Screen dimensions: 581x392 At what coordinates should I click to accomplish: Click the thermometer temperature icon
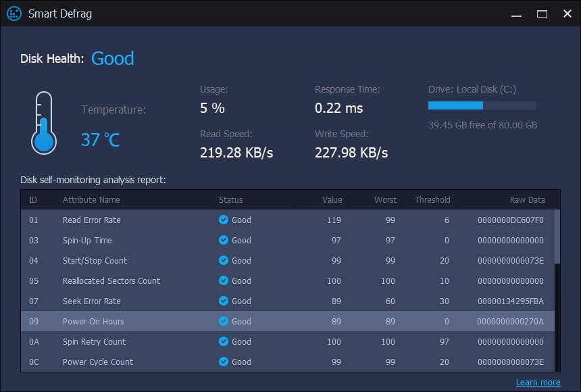[43, 123]
